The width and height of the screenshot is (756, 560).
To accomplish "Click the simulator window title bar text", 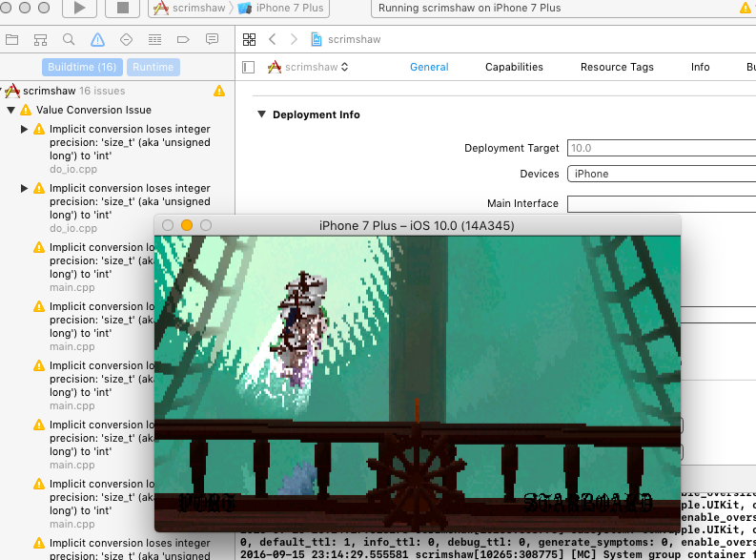I will (x=417, y=226).
